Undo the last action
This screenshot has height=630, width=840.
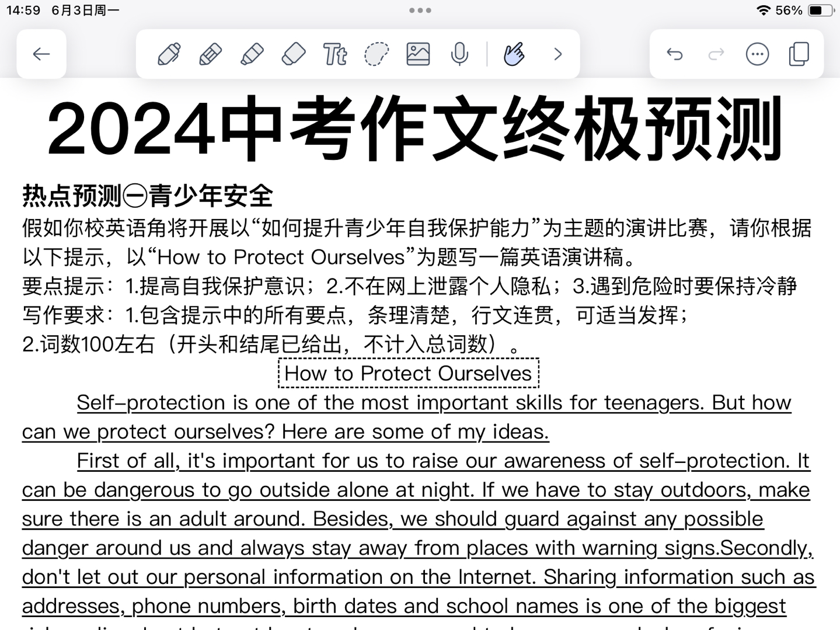pos(675,54)
